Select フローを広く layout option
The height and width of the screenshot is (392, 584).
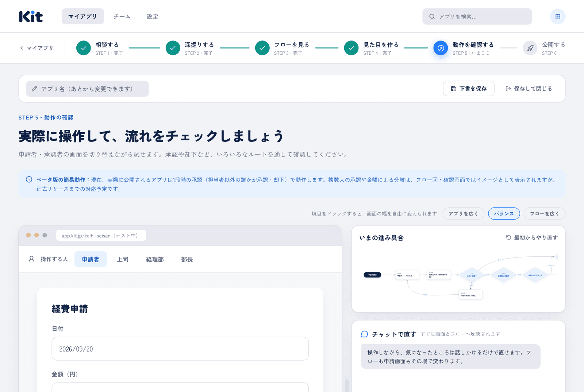coord(545,214)
